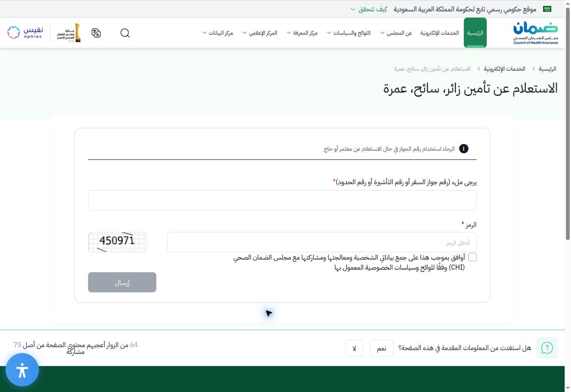This screenshot has height=392, width=571.
Task: Expand the اللوائح والسياسات menu
Action: tap(349, 33)
